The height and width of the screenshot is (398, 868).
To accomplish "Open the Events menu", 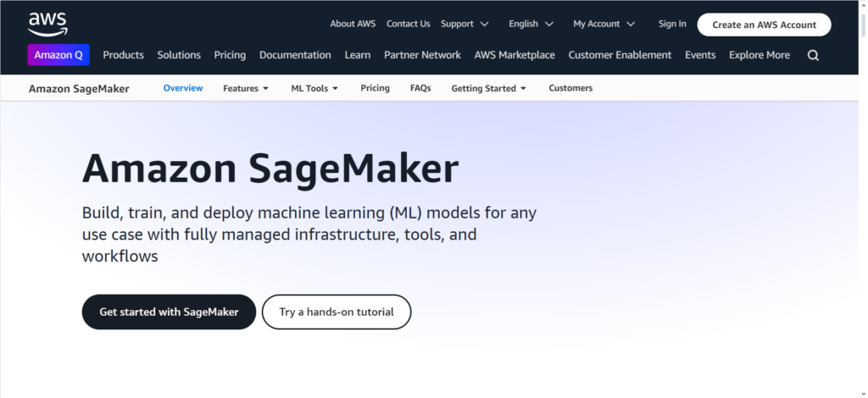I will coord(700,55).
